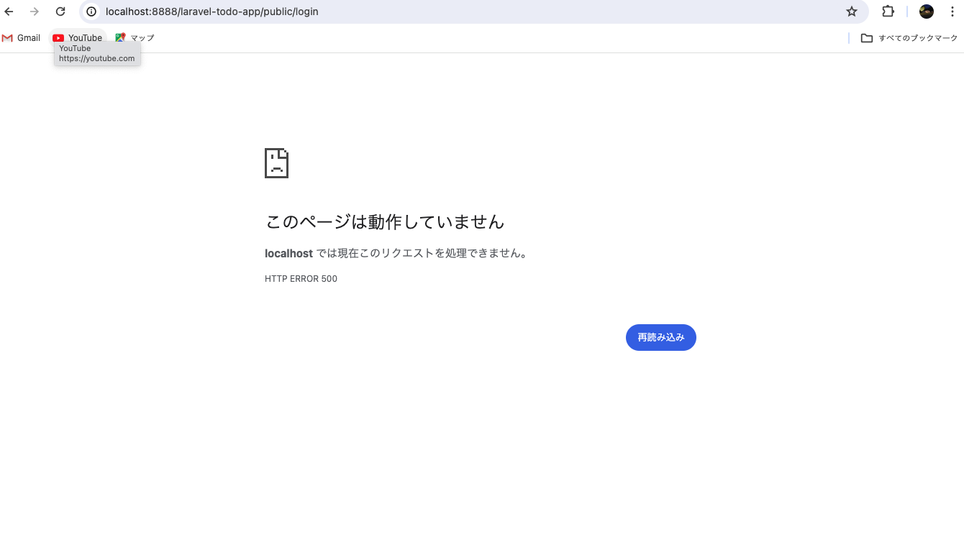Bookmark this page with the star

[x=852, y=12]
